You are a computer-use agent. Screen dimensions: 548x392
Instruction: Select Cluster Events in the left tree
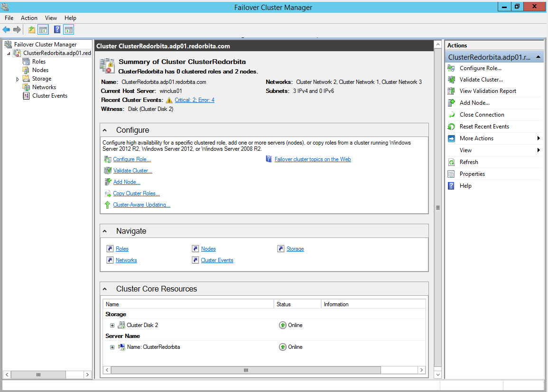pyautogui.click(x=49, y=96)
